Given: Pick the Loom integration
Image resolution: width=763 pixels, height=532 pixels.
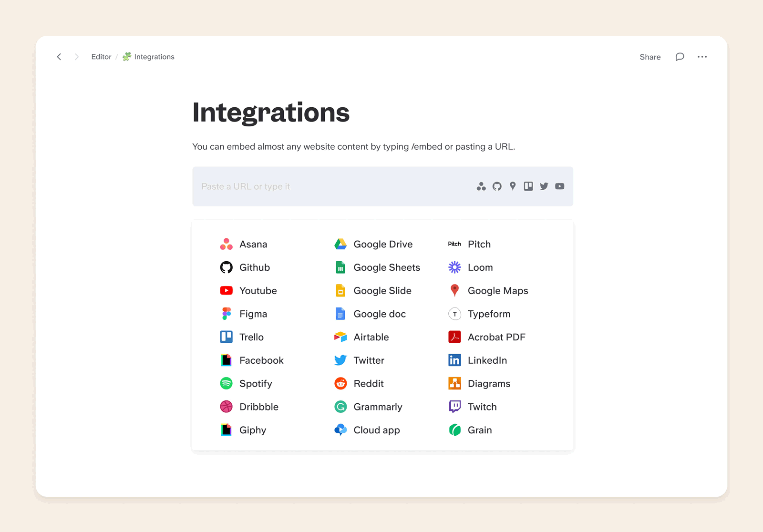Looking at the screenshot, I should pos(471,267).
